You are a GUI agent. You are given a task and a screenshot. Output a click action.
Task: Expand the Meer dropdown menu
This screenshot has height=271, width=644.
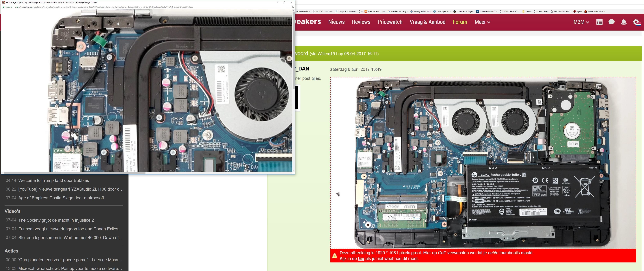(x=482, y=22)
